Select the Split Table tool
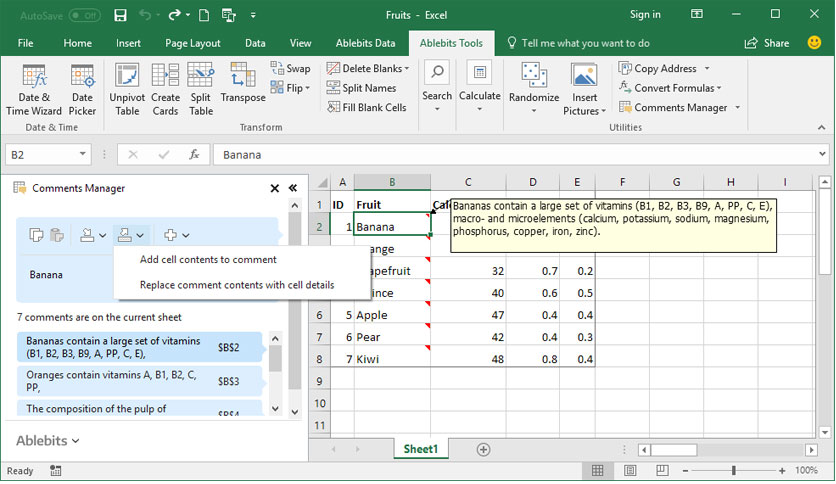Image resolution: width=836 pixels, height=484 pixels. (x=200, y=90)
